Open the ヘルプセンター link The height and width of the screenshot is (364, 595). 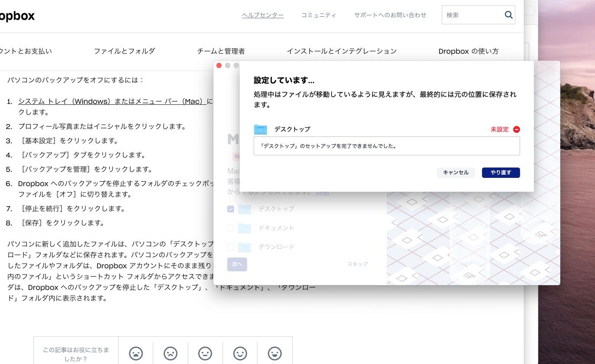point(263,15)
